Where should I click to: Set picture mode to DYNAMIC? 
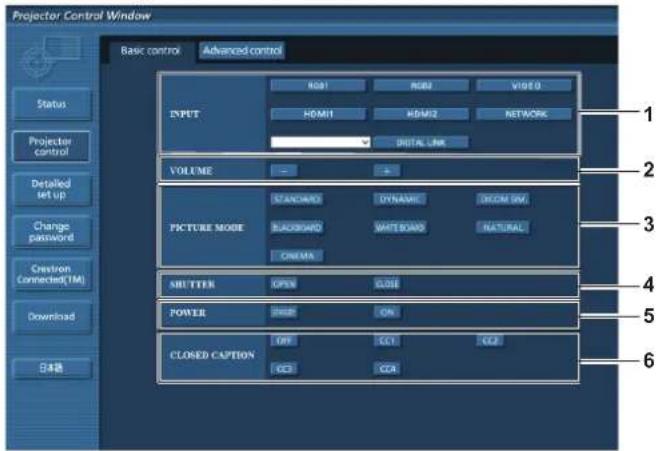[x=400, y=199]
